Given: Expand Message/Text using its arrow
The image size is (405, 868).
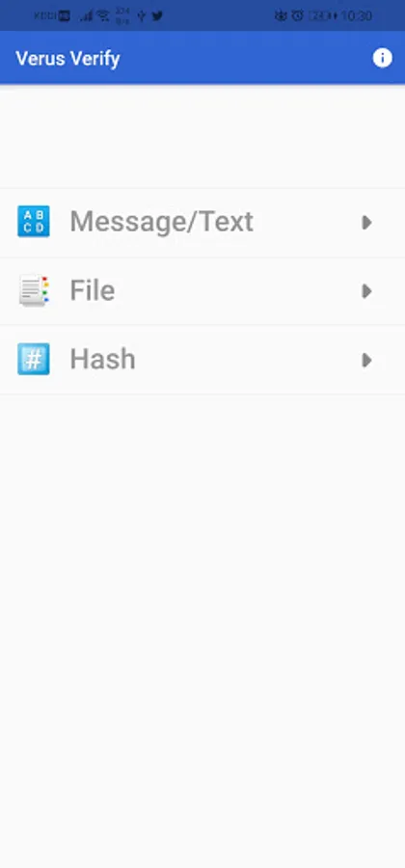Looking at the screenshot, I should pyautogui.click(x=366, y=222).
